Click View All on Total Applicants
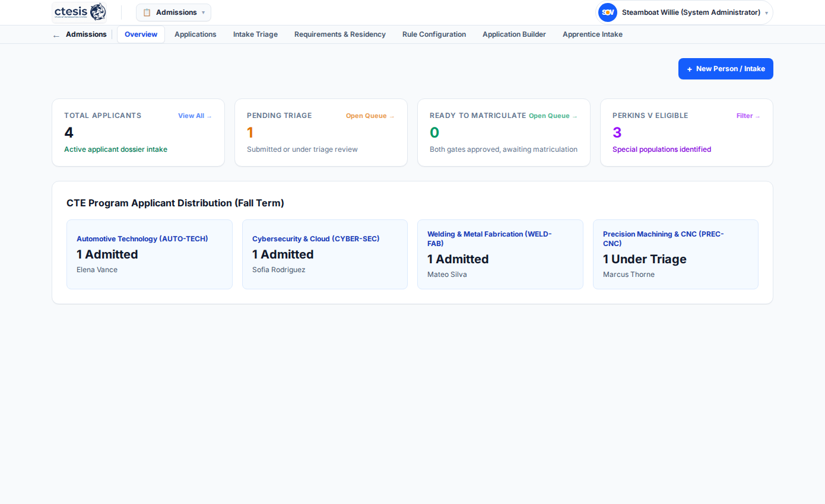Screen dimensions: 825x504 (x=195, y=116)
